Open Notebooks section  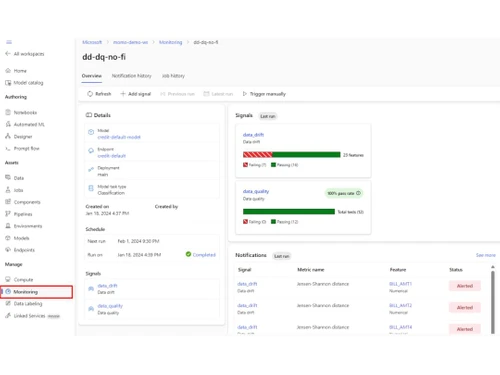point(25,112)
